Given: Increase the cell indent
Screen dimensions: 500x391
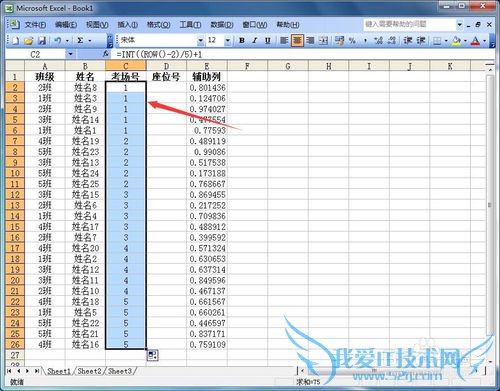Looking at the screenshot, I should (421, 41).
